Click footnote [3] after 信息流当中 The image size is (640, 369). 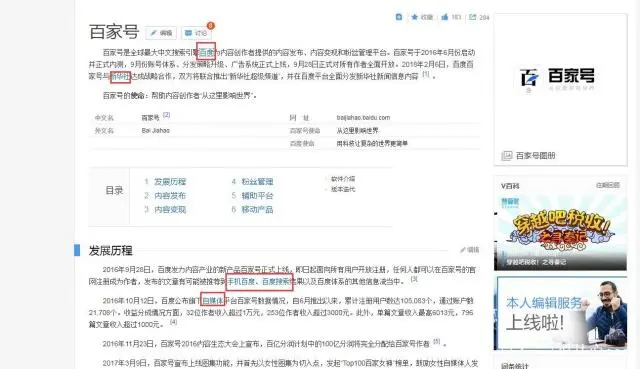tap(414, 279)
